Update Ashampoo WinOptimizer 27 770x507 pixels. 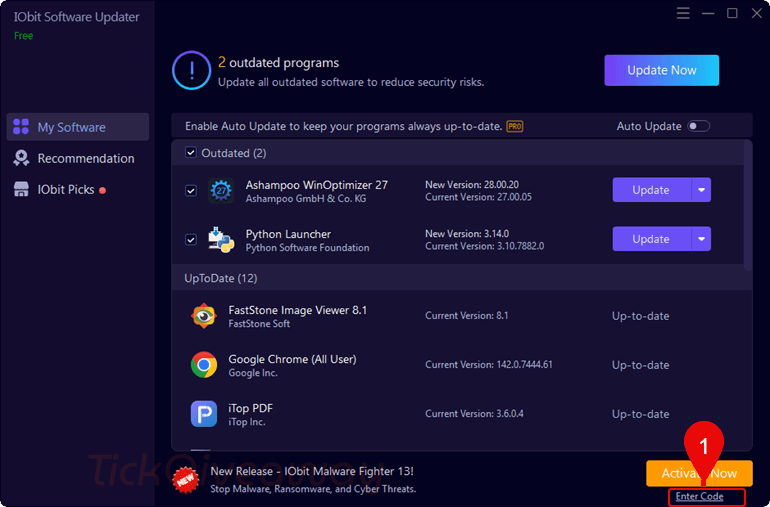click(652, 190)
